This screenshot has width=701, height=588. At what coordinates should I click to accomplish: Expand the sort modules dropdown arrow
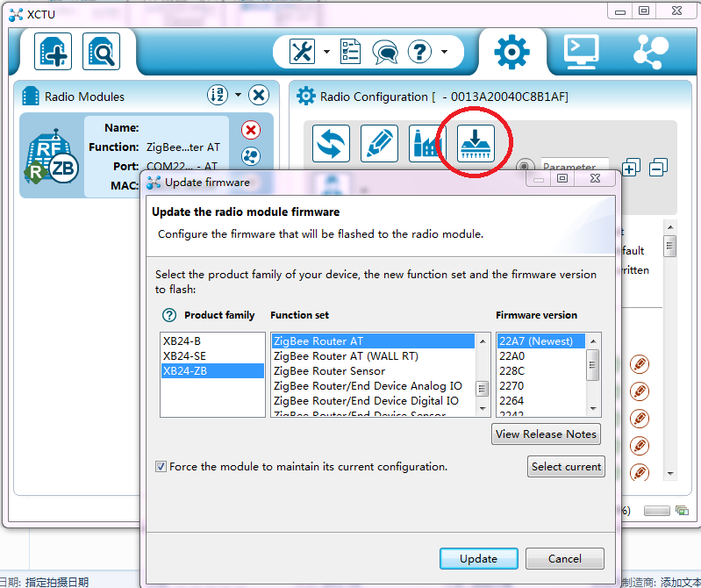tap(239, 95)
